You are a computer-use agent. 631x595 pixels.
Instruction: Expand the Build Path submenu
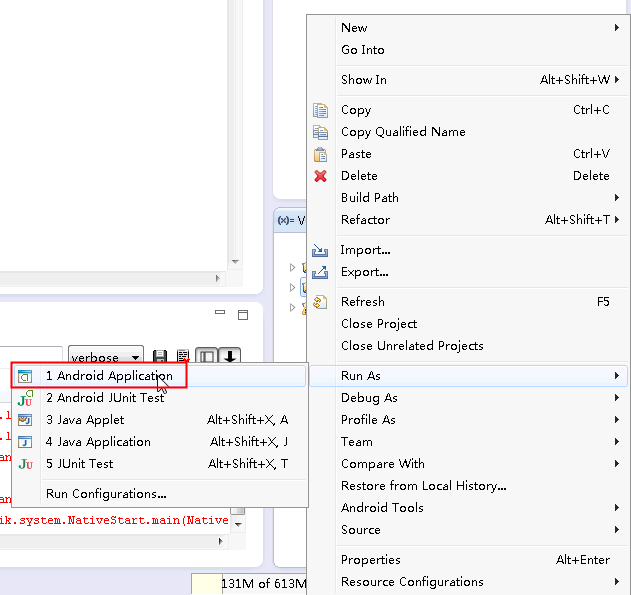coord(617,198)
